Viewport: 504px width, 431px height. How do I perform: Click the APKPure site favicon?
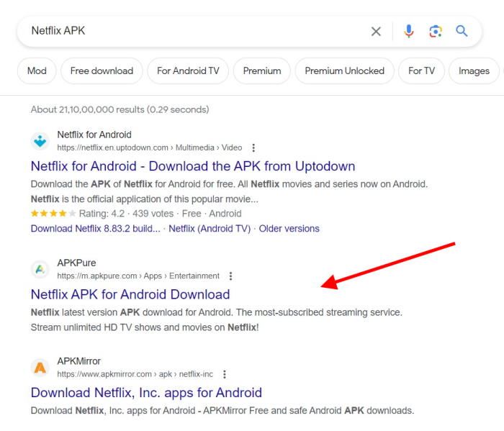[40, 269]
